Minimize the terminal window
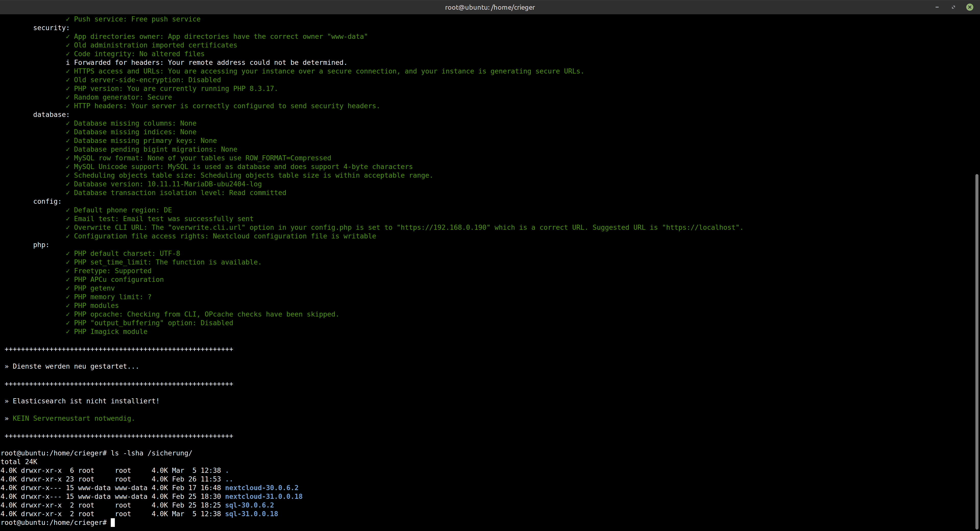 pos(937,7)
